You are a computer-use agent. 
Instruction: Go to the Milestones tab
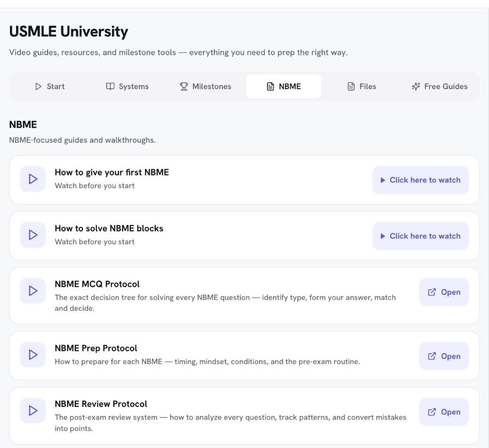pyautogui.click(x=205, y=86)
